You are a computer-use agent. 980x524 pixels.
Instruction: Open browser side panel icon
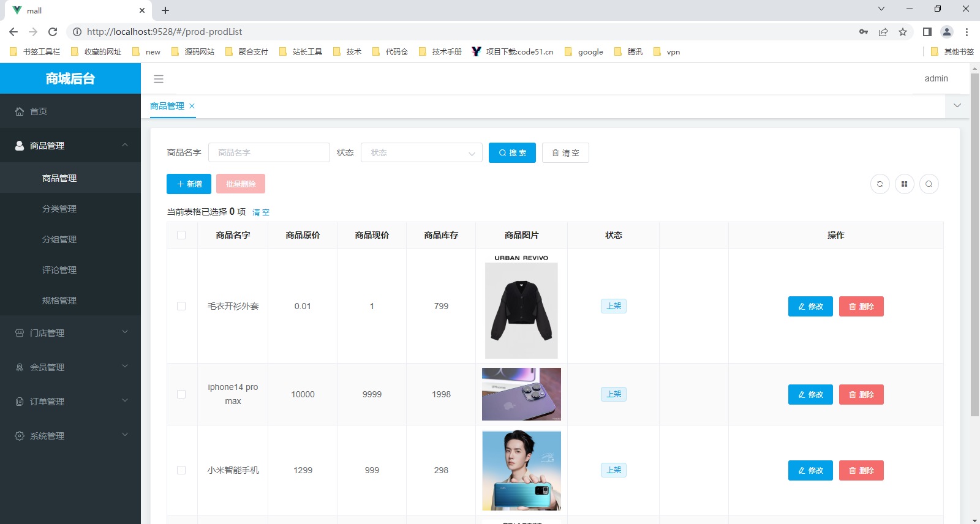927,32
